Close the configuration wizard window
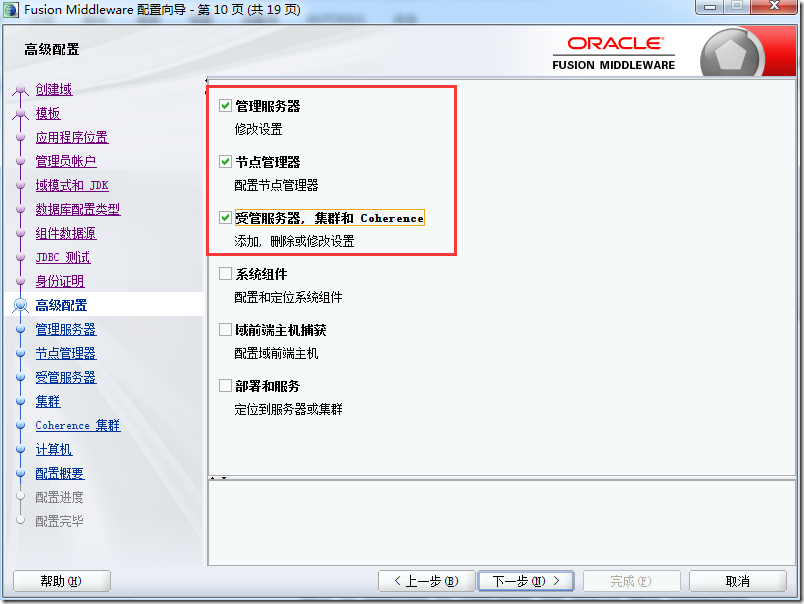The image size is (804, 604). (774, 7)
